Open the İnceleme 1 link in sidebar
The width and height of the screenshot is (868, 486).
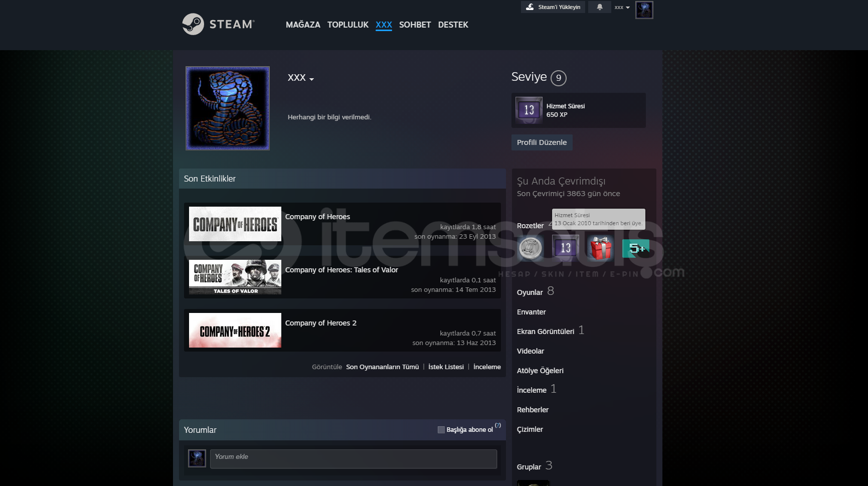(537, 390)
